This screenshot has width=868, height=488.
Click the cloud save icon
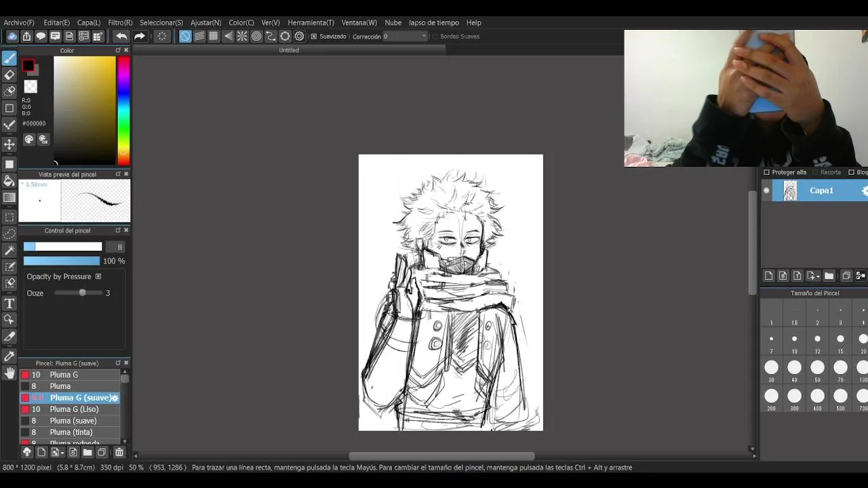click(x=12, y=37)
